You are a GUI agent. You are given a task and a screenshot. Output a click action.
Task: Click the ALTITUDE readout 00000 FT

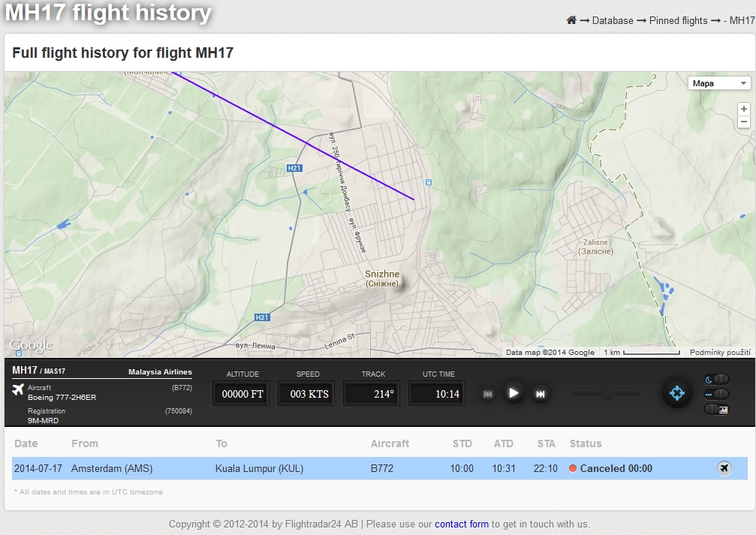pyautogui.click(x=242, y=394)
